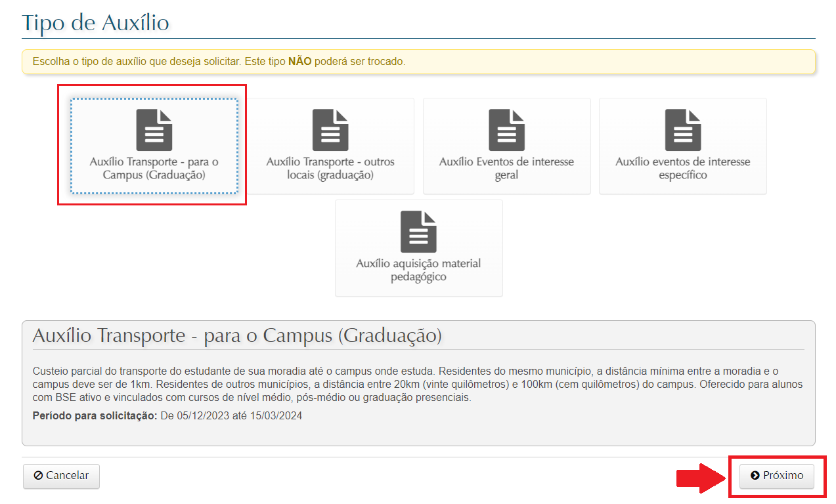Click the "Tipo de Auxílio" page heading
The height and width of the screenshot is (504, 836).
click(x=96, y=23)
